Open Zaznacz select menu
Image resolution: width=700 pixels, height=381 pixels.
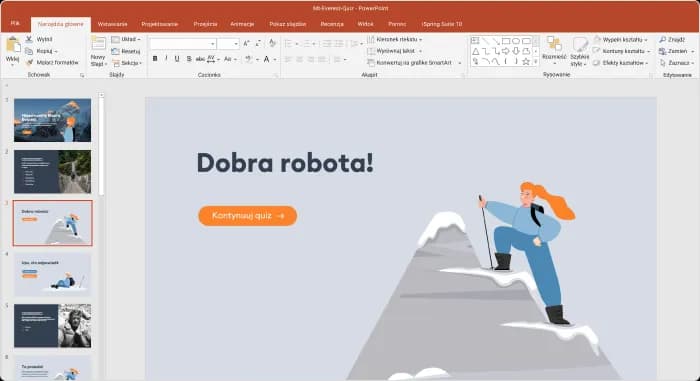(677, 63)
